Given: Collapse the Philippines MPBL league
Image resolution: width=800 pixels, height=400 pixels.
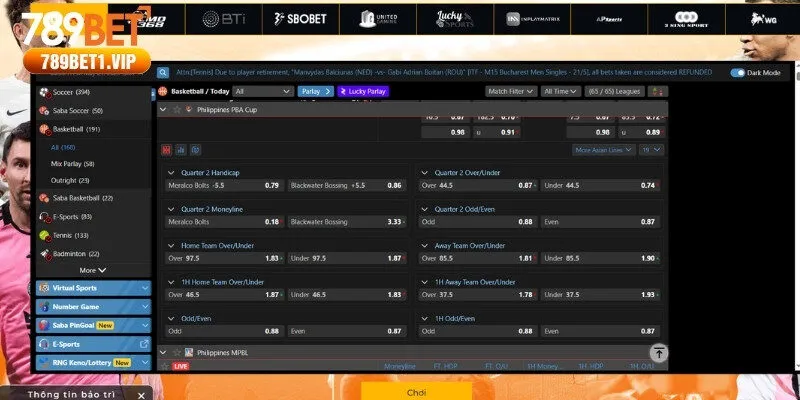Looking at the screenshot, I should [x=163, y=353].
